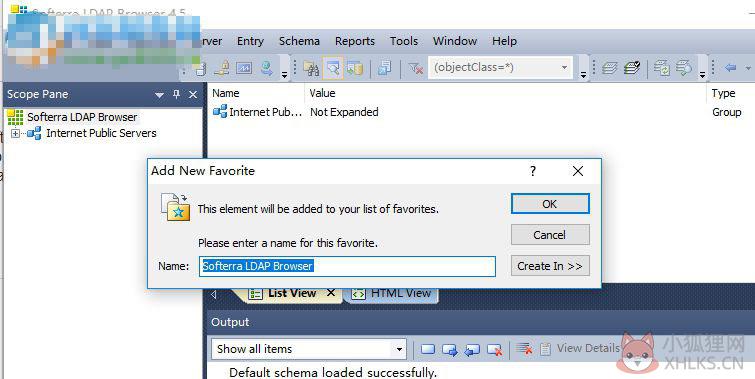
Task: Click the stacked layers toolbar icon
Action: click(x=610, y=68)
